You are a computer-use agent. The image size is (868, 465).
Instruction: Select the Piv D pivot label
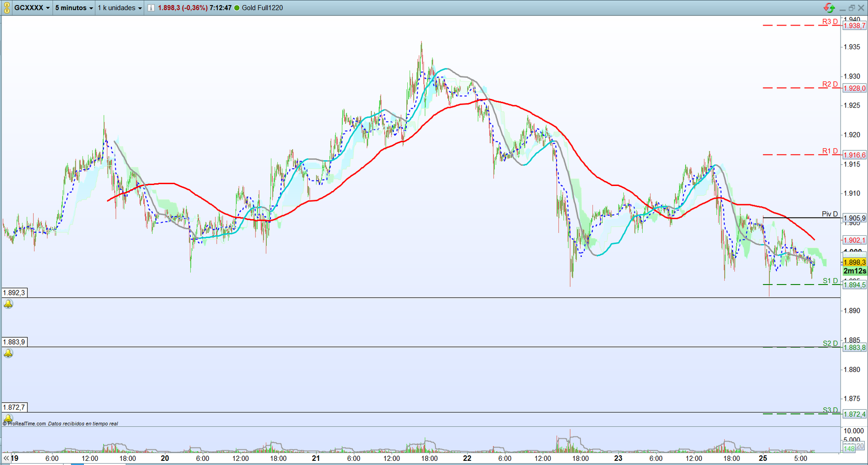(830, 214)
